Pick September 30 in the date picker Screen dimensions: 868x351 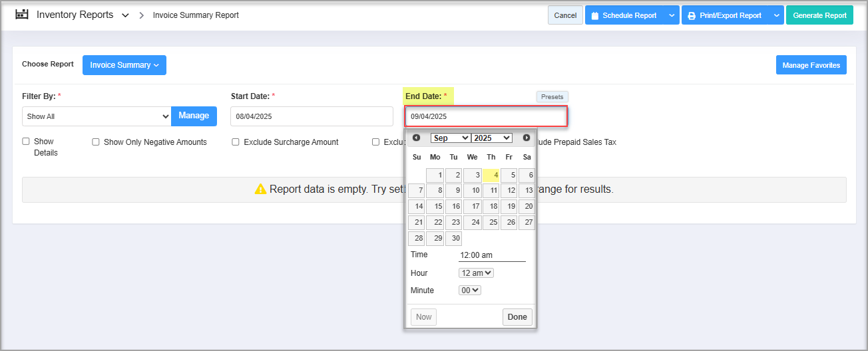click(x=453, y=239)
